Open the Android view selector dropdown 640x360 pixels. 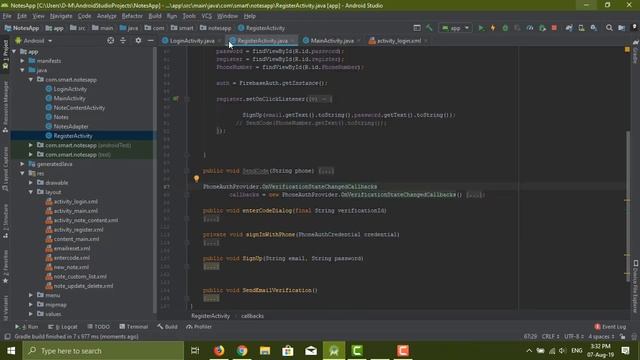pos(34,40)
